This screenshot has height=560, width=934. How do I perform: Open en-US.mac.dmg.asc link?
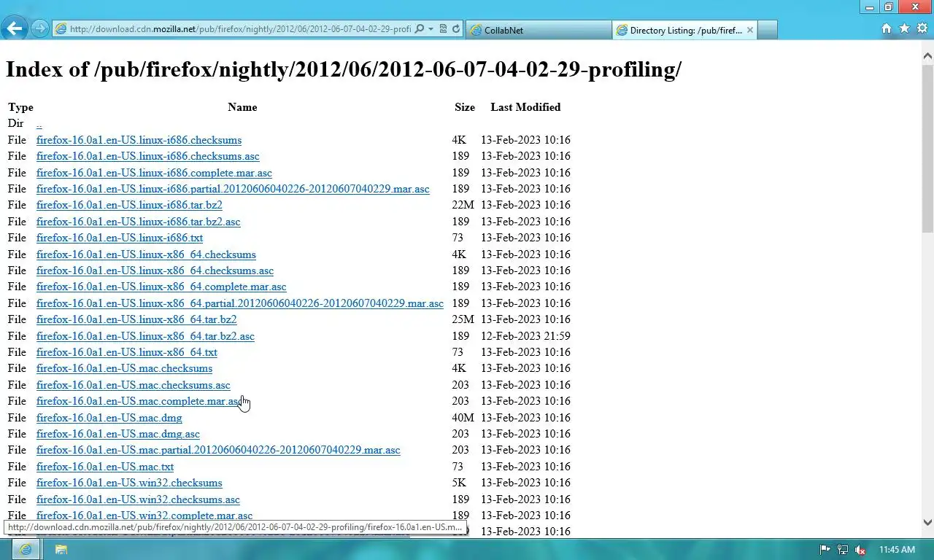coord(118,434)
